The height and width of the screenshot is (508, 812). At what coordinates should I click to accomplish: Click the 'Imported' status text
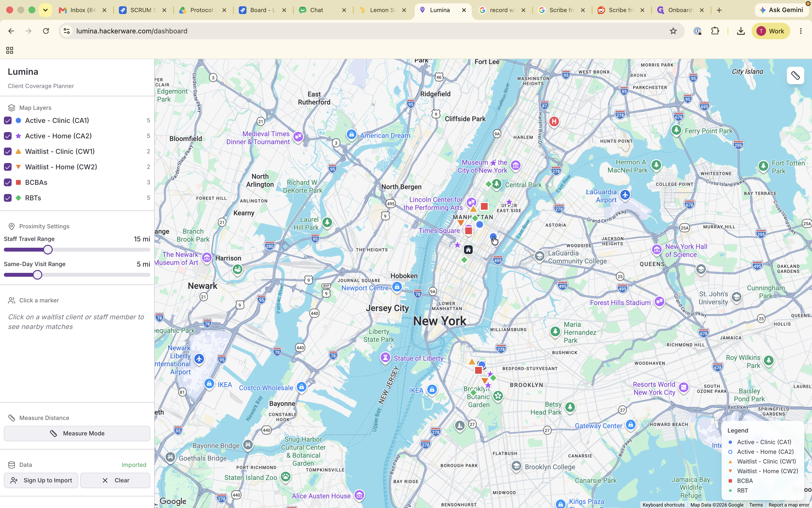click(134, 465)
